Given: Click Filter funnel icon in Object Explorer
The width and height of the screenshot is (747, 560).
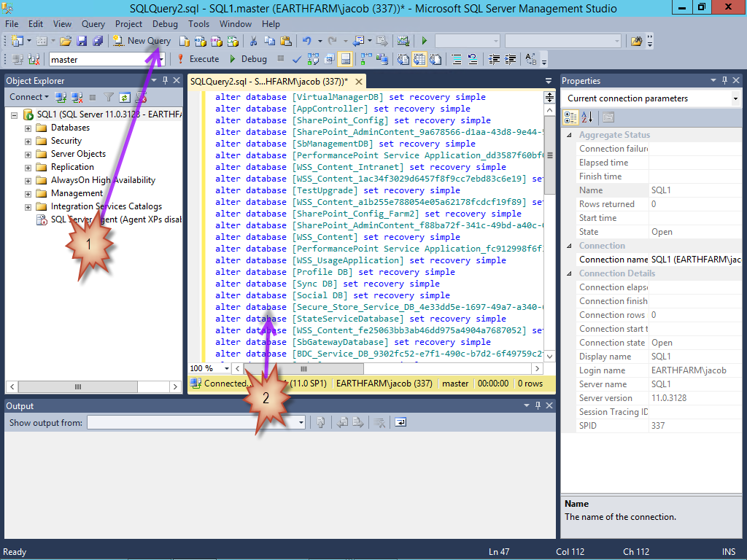Looking at the screenshot, I should coord(109,98).
